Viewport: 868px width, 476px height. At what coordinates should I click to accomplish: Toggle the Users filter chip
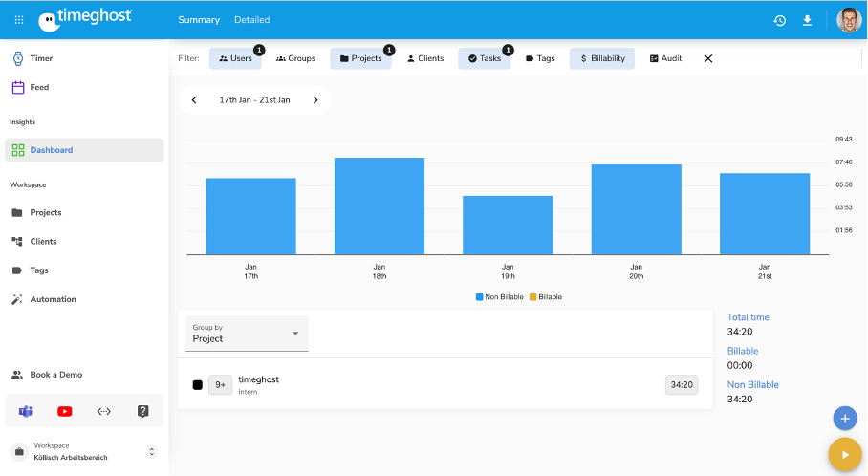point(235,58)
